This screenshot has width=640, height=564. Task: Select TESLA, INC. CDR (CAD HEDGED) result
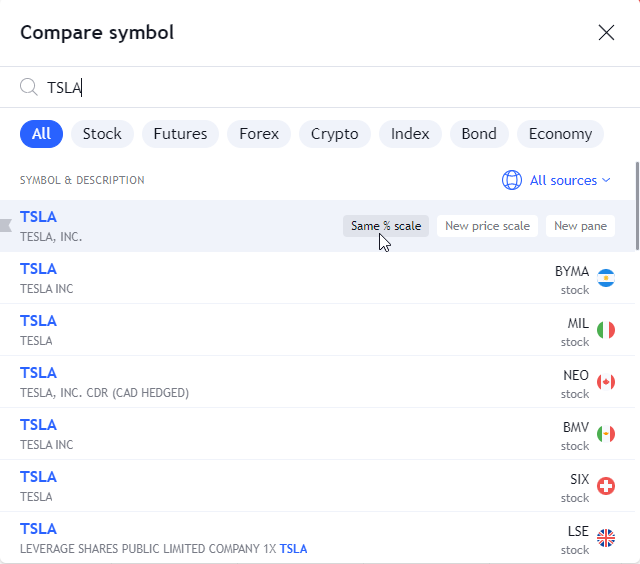click(x=318, y=382)
